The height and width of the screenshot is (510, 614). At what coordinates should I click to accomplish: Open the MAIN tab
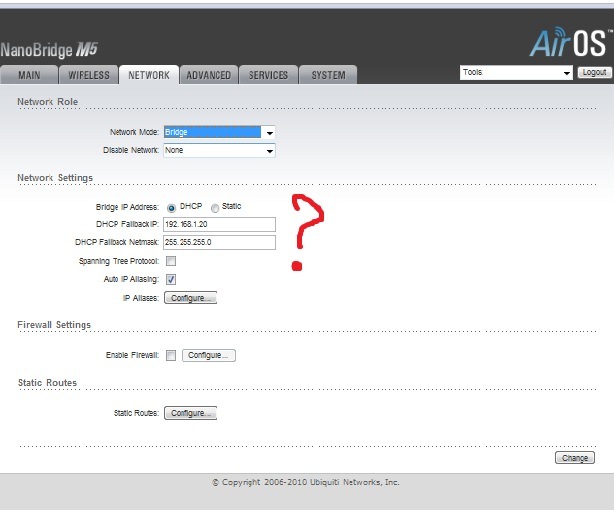pyautogui.click(x=29, y=75)
